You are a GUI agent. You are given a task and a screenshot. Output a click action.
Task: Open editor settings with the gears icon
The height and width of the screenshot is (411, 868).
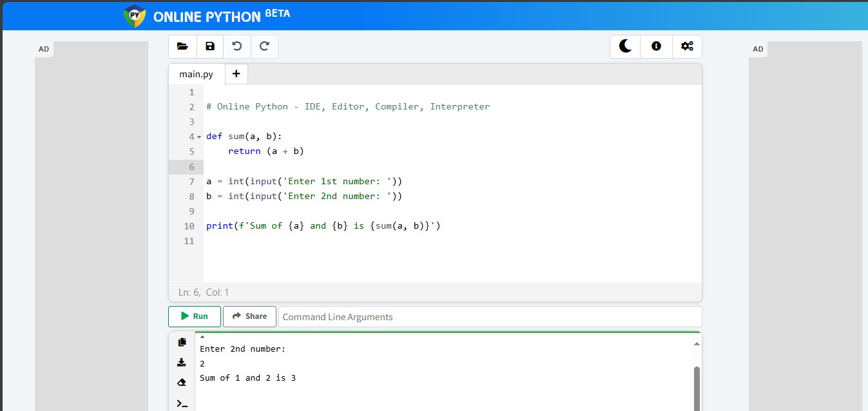click(x=687, y=46)
